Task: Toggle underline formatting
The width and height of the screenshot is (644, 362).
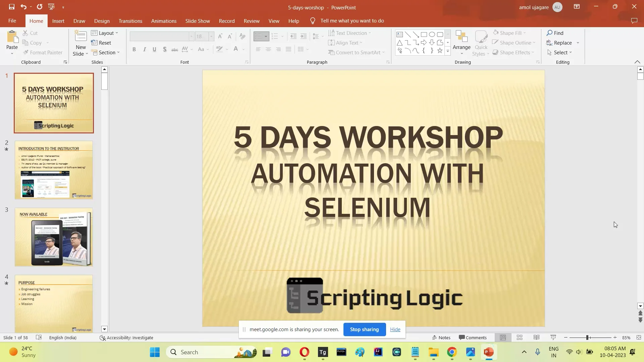Action: [154, 49]
